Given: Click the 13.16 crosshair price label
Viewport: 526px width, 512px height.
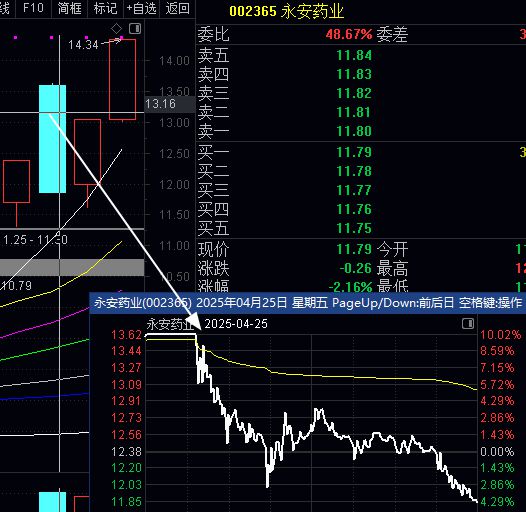Looking at the screenshot, I should 160,104.
